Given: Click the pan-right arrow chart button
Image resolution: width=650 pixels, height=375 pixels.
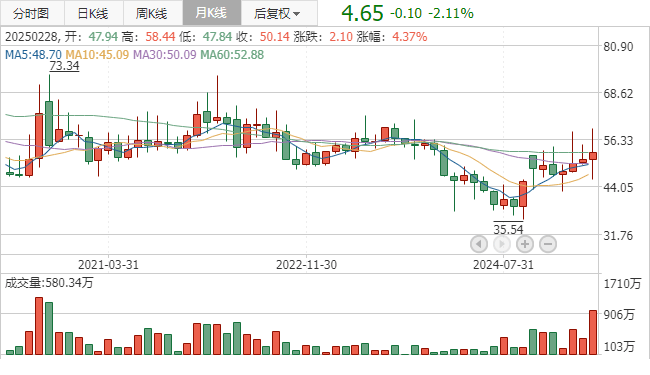Looking at the screenshot, I should pyautogui.click(x=502, y=244).
